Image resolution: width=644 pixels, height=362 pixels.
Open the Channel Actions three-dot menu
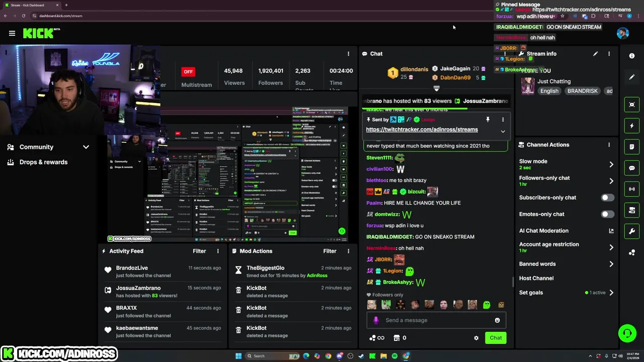(609, 145)
